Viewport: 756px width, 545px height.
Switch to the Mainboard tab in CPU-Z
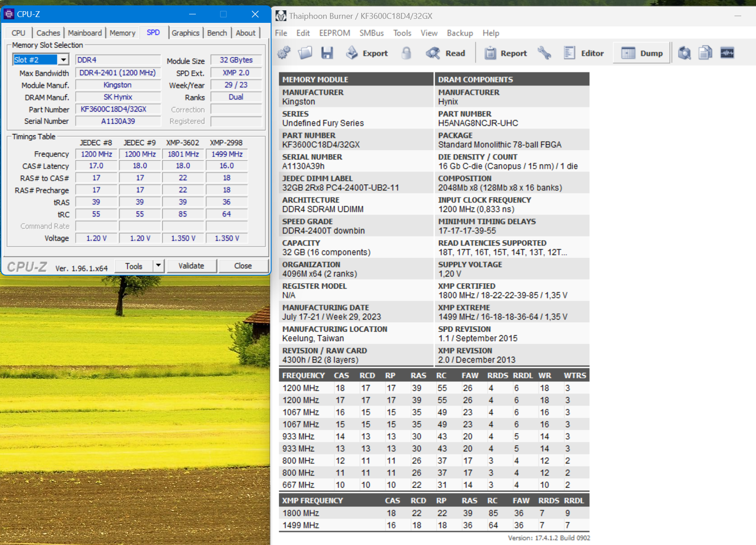point(85,33)
